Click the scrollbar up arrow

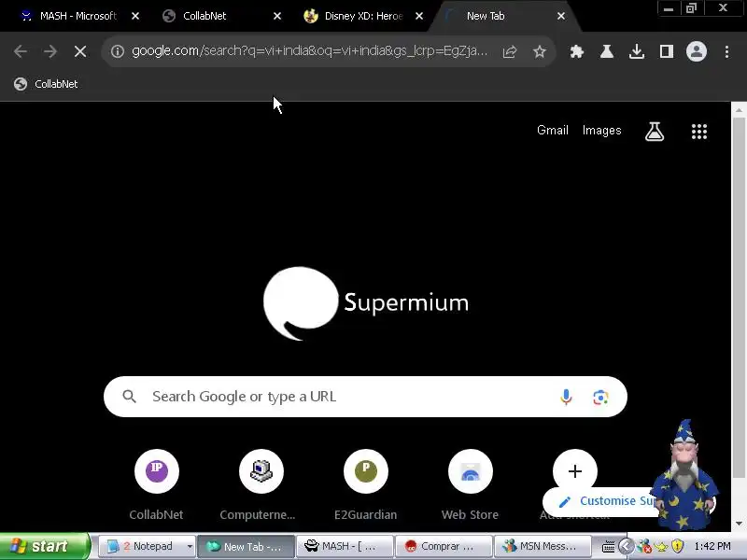click(x=739, y=110)
